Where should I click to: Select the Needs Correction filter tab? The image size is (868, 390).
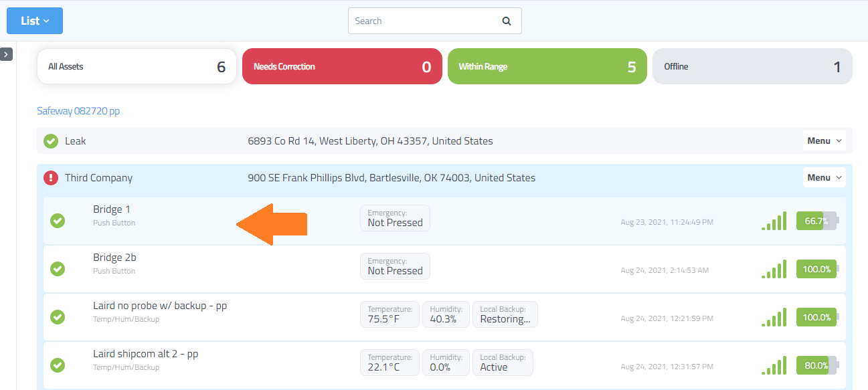click(x=342, y=66)
